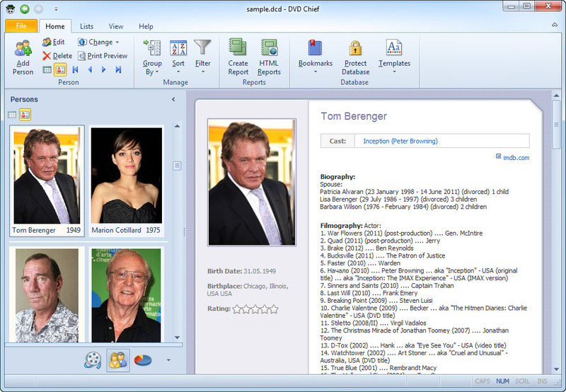Click the large Tom Berenger portrait
Viewport: 566px width, 392px height.
[252, 183]
